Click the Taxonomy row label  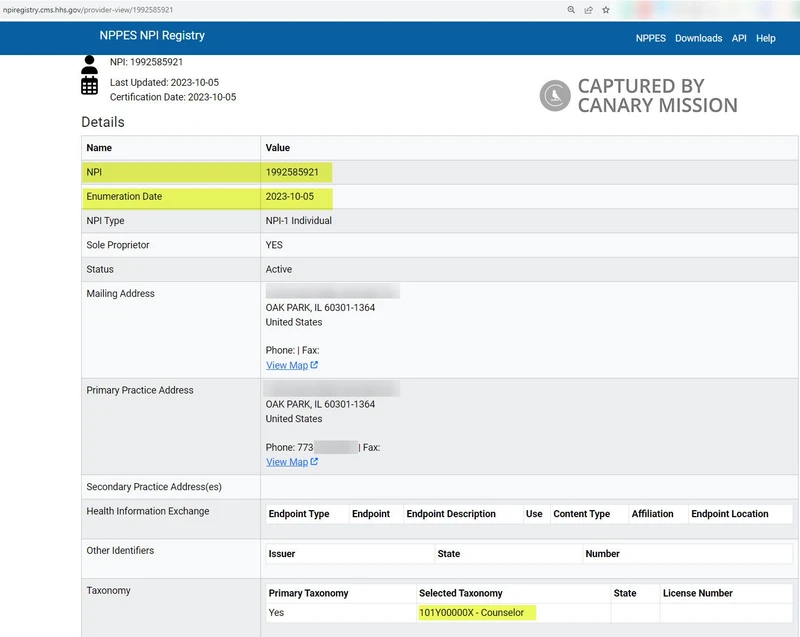108,590
